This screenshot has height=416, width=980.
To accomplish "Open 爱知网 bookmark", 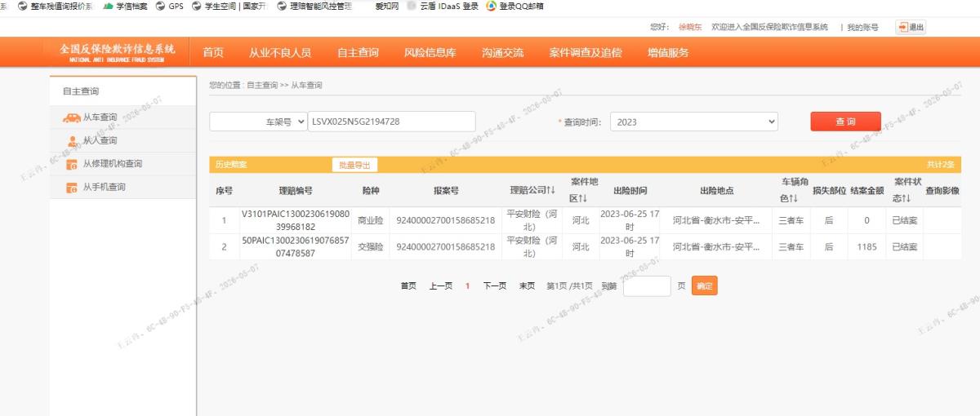I will [386, 6].
